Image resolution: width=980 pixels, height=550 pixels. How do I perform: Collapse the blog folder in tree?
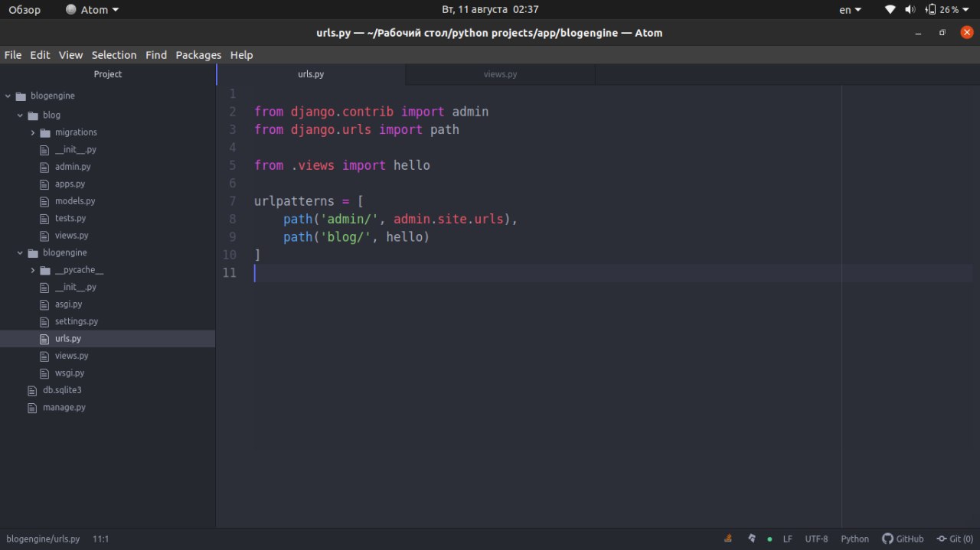tap(21, 116)
